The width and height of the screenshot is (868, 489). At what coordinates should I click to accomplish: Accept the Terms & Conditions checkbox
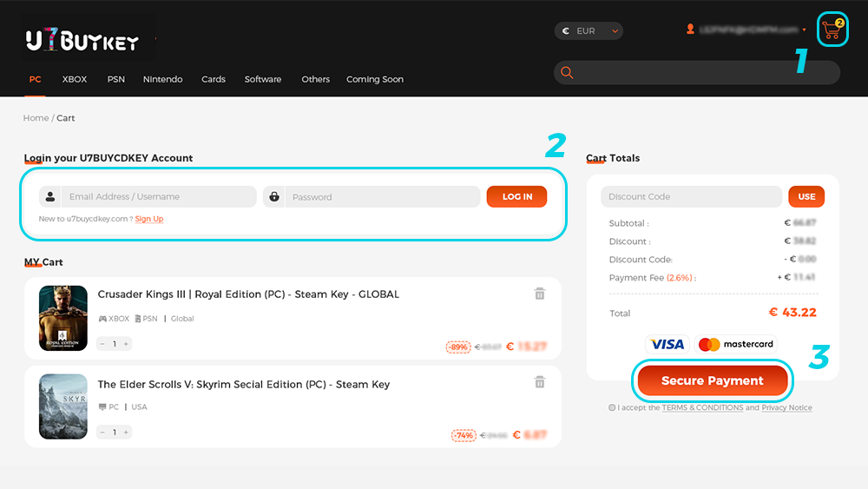(612, 407)
